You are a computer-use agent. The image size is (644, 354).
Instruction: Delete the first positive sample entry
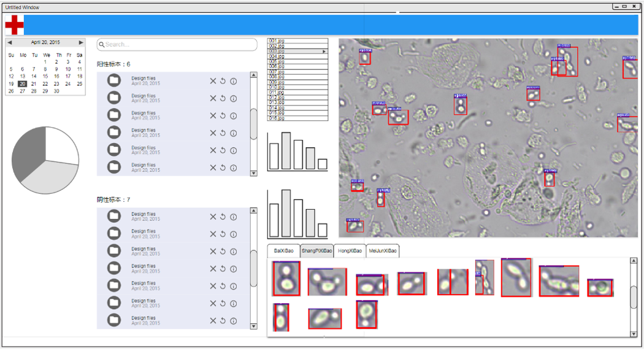tap(213, 81)
